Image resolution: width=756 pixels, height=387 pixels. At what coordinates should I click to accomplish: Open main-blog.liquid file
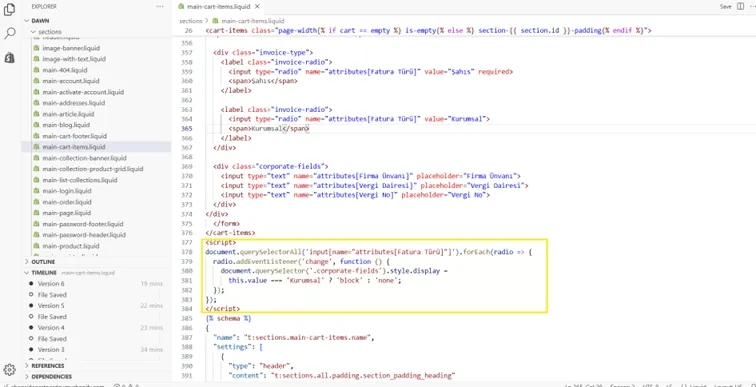pyautogui.click(x=66, y=125)
